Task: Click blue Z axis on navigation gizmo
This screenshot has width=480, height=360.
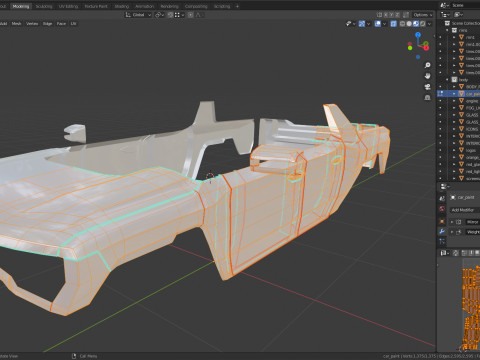Action: [x=418, y=34]
